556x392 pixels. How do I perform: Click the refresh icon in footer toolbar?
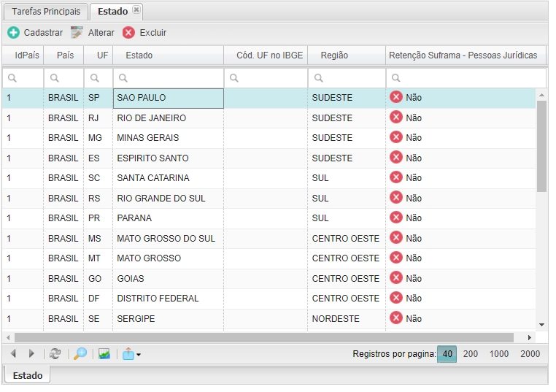tap(55, 354)
